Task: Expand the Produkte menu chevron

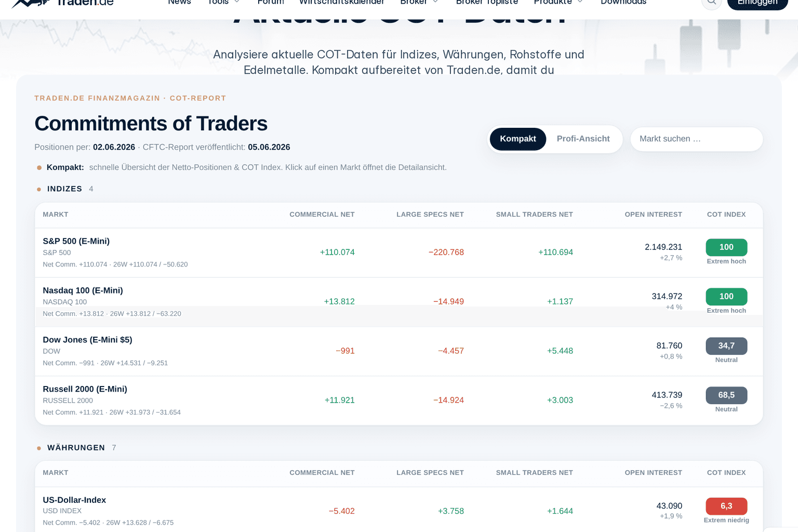Action: point(580,2)
